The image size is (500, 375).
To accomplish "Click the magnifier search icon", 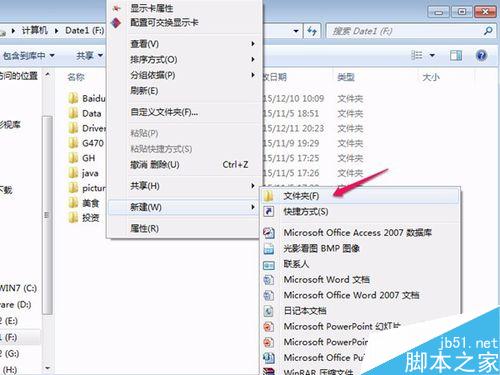I will tap(488, 31).
